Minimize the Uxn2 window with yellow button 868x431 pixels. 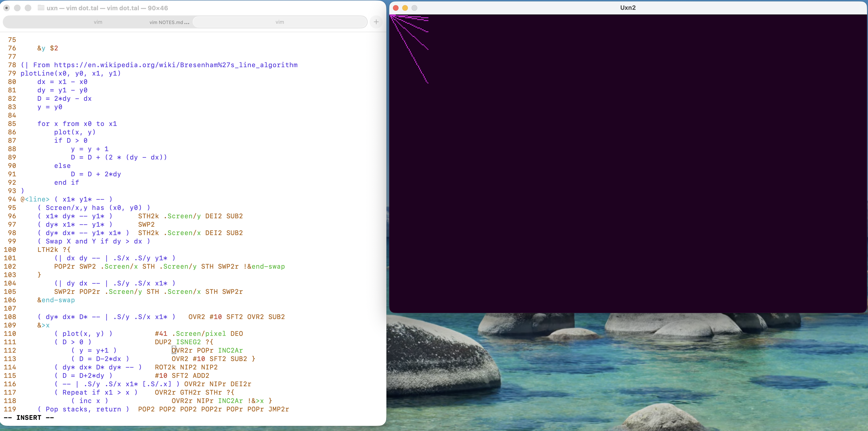pyautogui.click(x=405, y=8)
